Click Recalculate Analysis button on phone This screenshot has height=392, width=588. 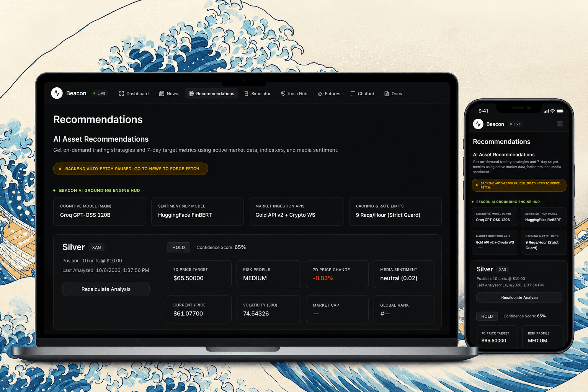[x=520, y=297]
